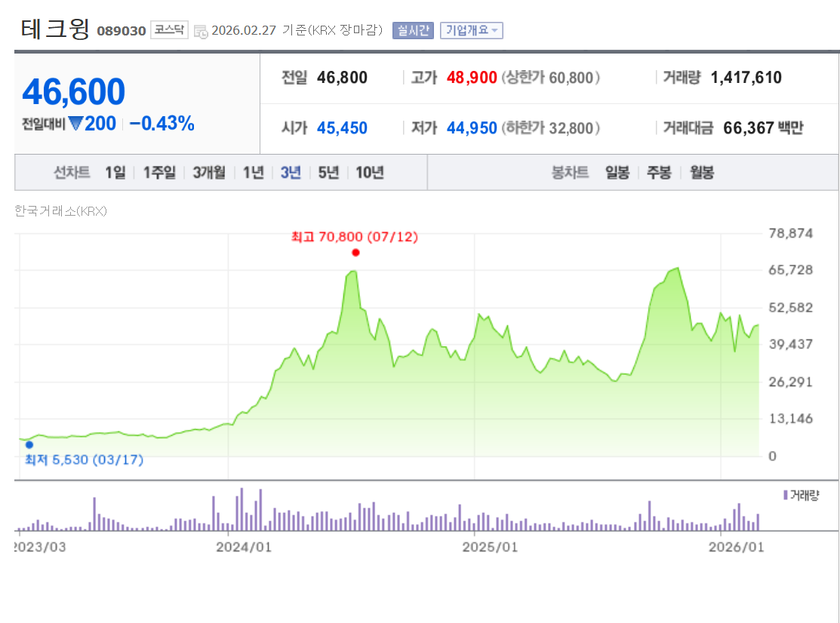
Task: Click the 고가 value 48,900
Action: [x=472, y=78]
